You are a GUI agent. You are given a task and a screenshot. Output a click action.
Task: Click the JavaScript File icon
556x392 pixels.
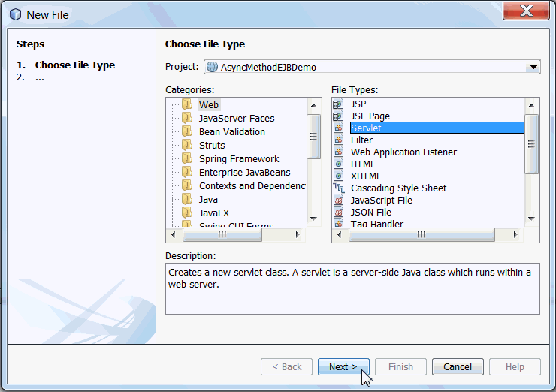[x=338, y=200]
